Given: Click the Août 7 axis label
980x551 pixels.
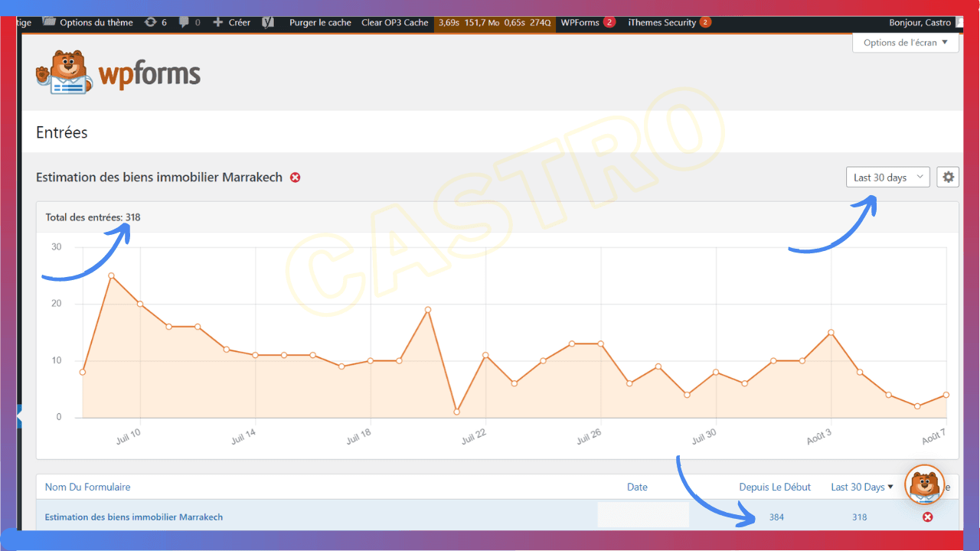Looking at the screenshot, I should click(934, 437).
